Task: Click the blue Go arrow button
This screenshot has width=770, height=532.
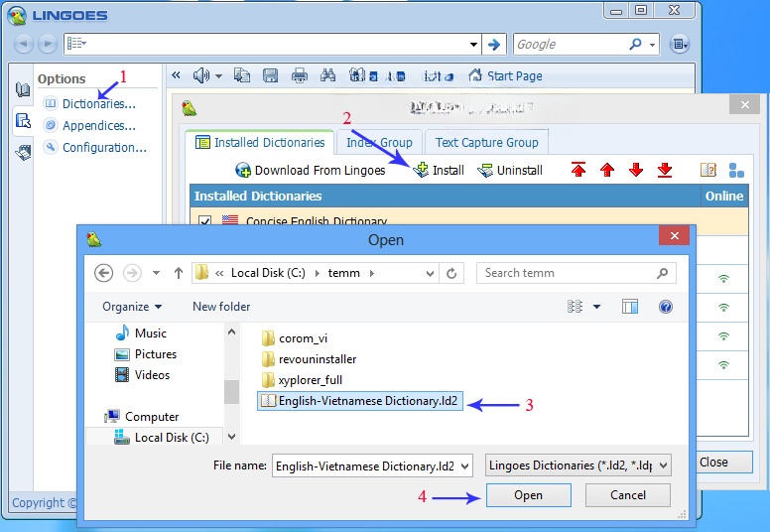Action: click(494, 45)
